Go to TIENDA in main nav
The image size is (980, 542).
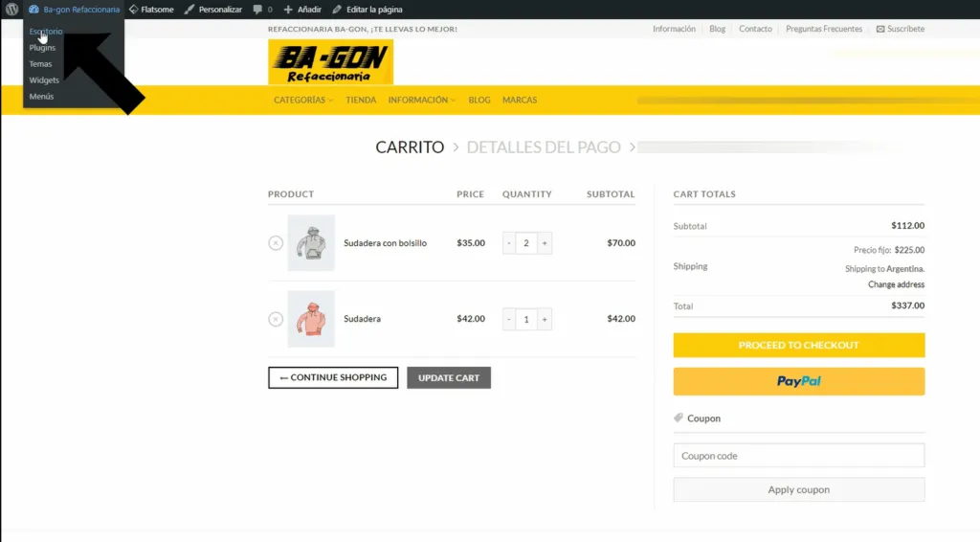(361, 100)
